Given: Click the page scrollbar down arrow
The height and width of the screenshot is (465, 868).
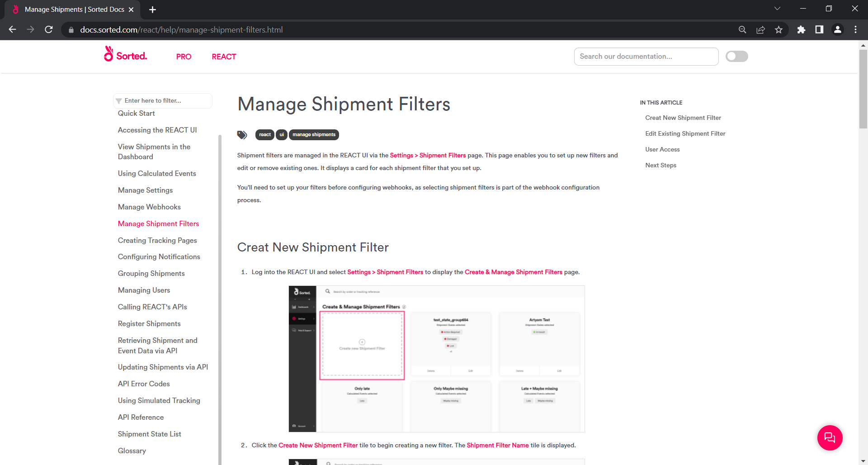Looking at the screenshot, I should pos(863,461).
